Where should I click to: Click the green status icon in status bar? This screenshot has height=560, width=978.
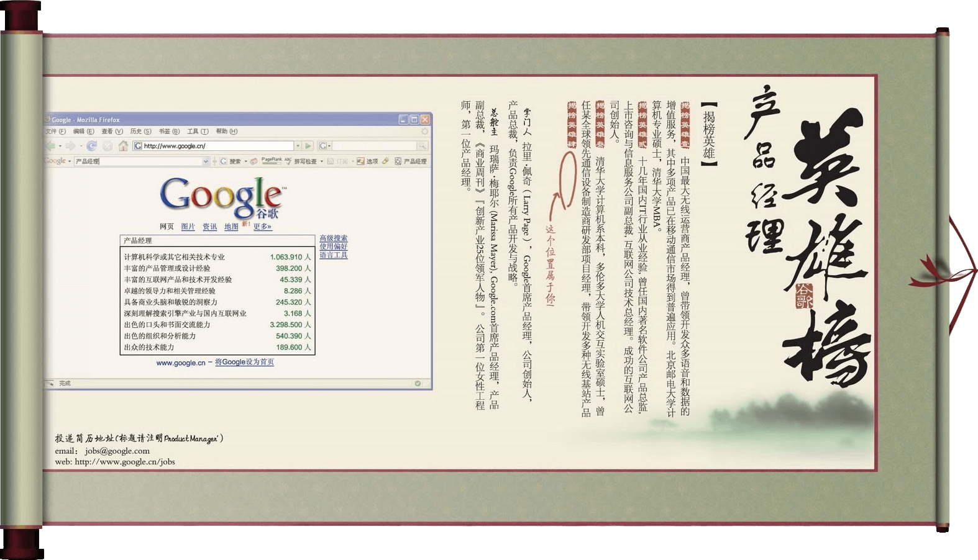tap(418, 383)
